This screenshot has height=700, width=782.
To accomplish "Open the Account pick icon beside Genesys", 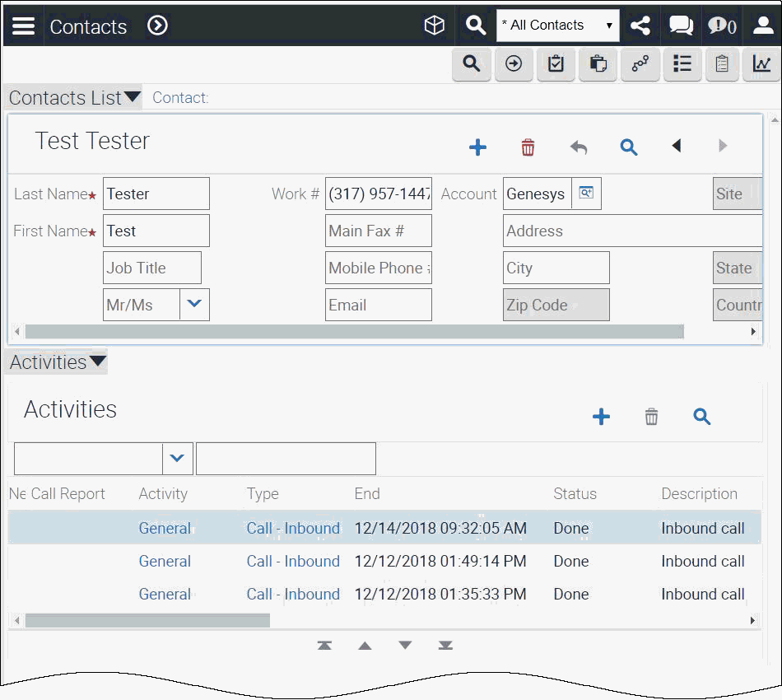I will coord(586,193).
